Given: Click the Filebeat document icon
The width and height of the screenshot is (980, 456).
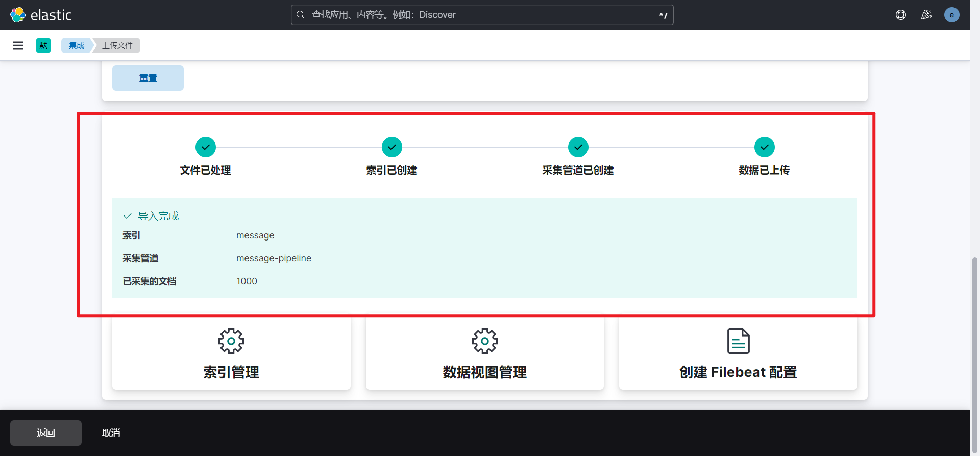Looking at the screenshot, I should [x=739, y=341].
